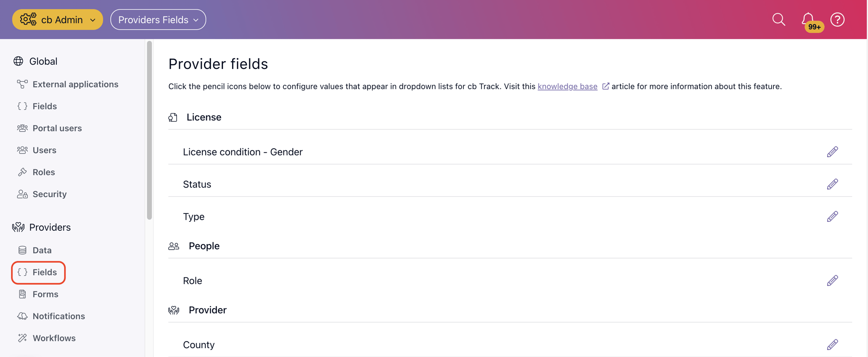Viewport: 868px width, 357px height.
Task: Edit the Type field dropdown values
Action: coord(832,217)
